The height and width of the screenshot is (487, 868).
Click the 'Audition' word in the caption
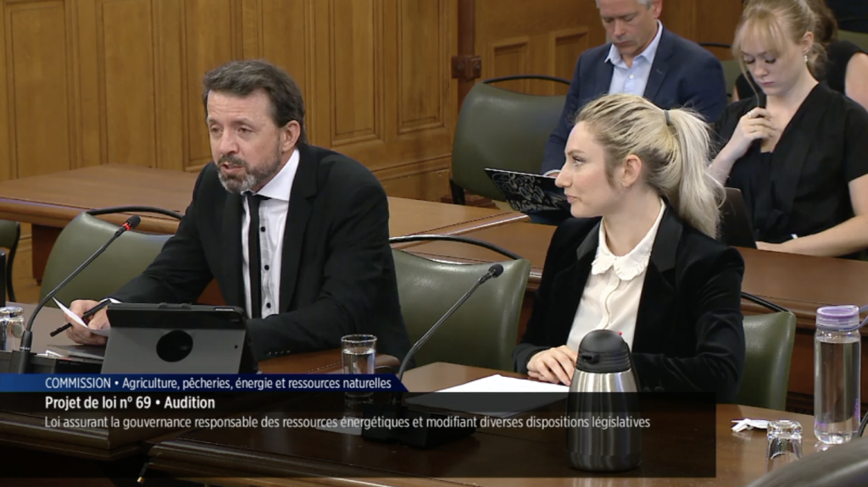[189, 403]
